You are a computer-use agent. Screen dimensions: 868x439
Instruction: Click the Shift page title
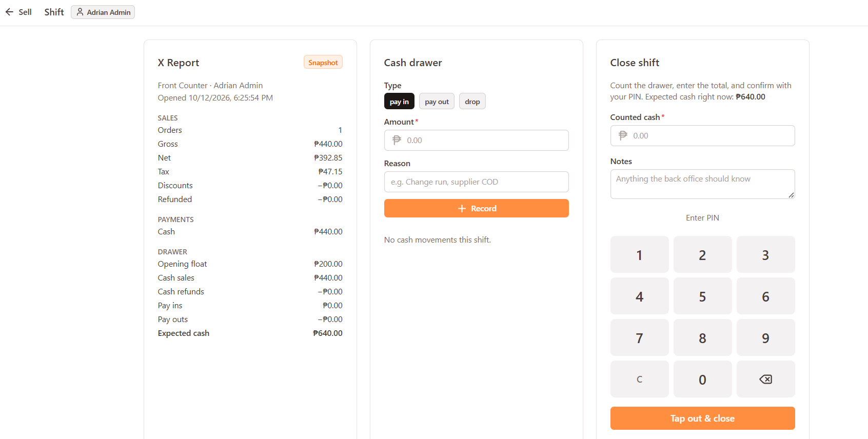54,12
